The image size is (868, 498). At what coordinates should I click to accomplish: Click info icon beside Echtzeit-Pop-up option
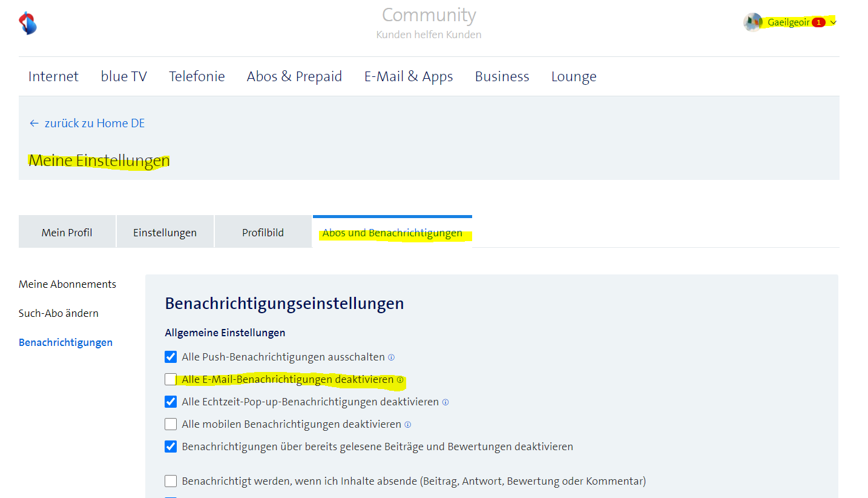tap(446, 402)
